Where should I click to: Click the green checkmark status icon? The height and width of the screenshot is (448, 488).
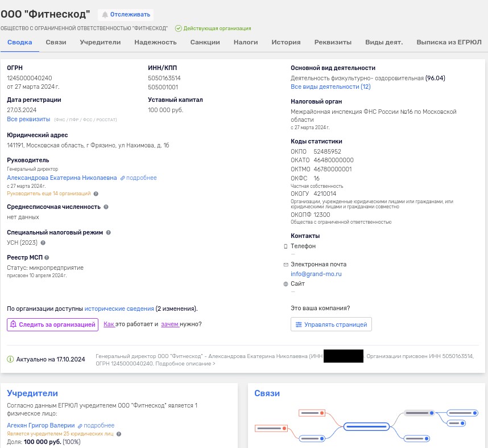coord(179,28)
